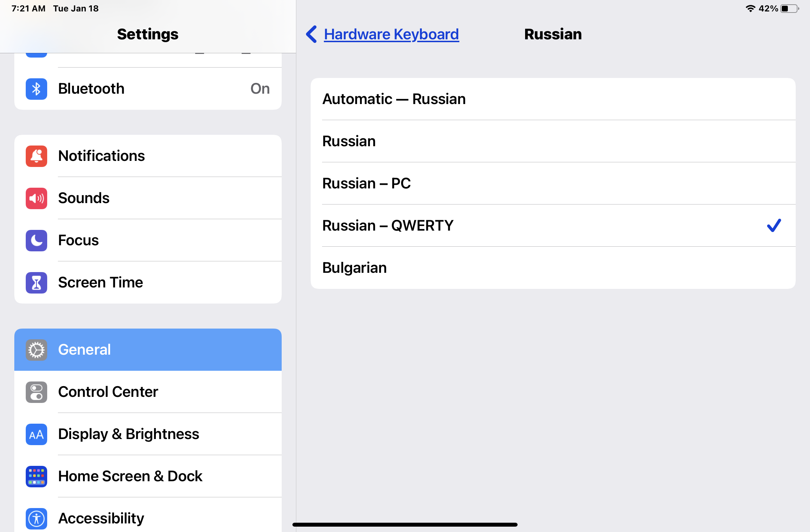Tap the Home Screen & Dock grid icon
Screen dimensions: 810x532
tap(36, 476)
